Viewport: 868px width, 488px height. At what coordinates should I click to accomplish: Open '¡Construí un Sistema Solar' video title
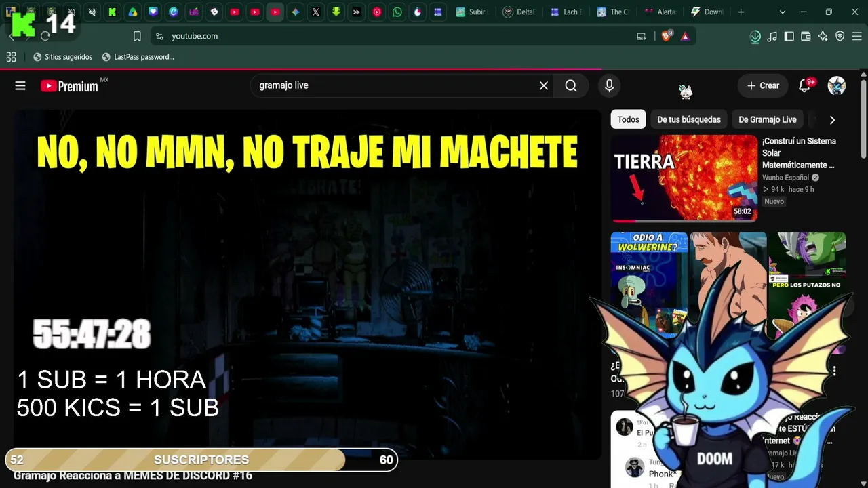[x=799, y=153]
